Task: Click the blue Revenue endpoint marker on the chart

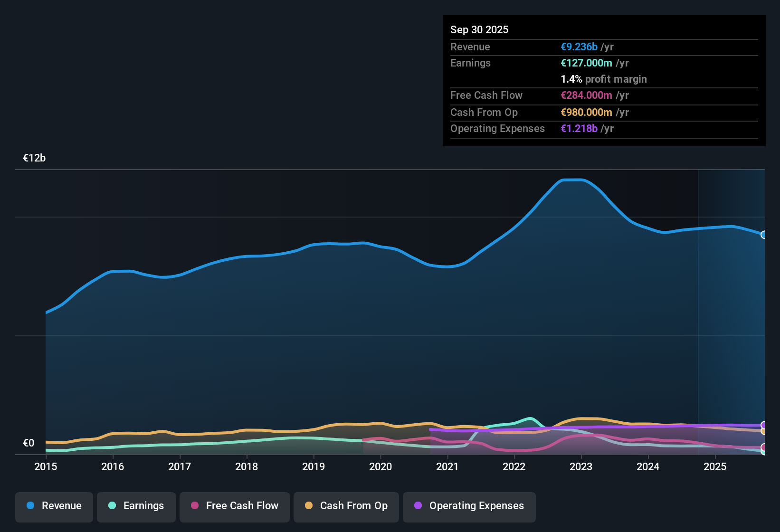Action: pyautogui.click(x=764, y=235)
